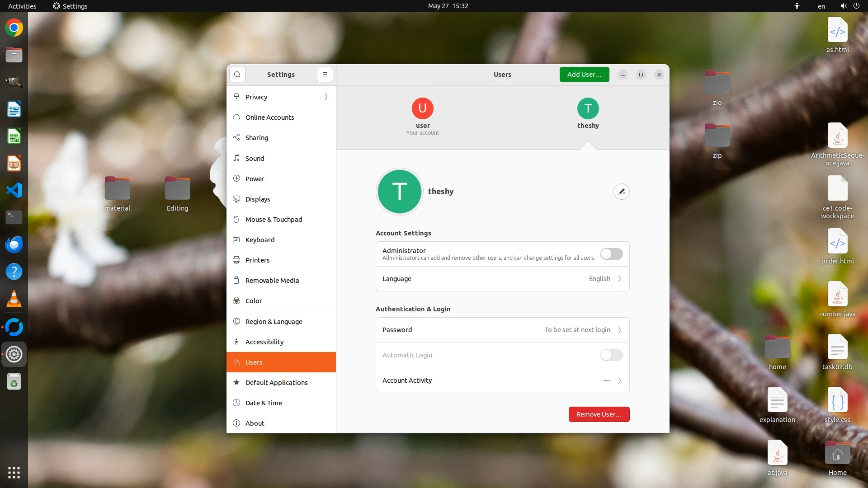Click the large green T avatar
This screenshot has height=488, width=868.
399,192
